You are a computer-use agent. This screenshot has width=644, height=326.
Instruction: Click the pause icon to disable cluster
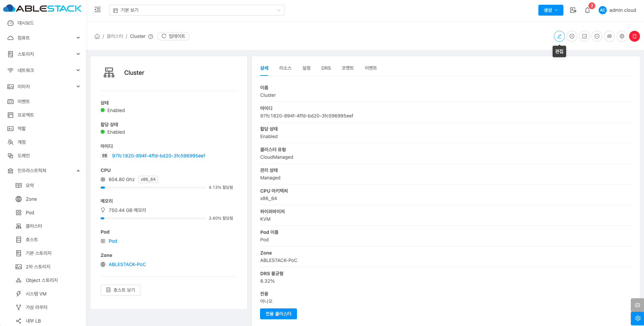[572, 36]
